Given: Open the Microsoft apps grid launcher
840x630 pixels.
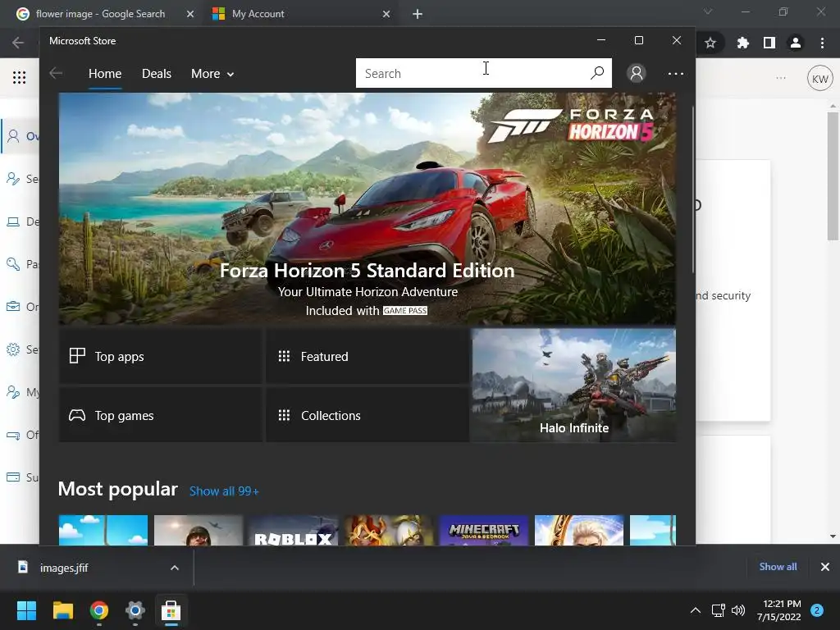Looking at the screenshot, I should tap(20, 78).
